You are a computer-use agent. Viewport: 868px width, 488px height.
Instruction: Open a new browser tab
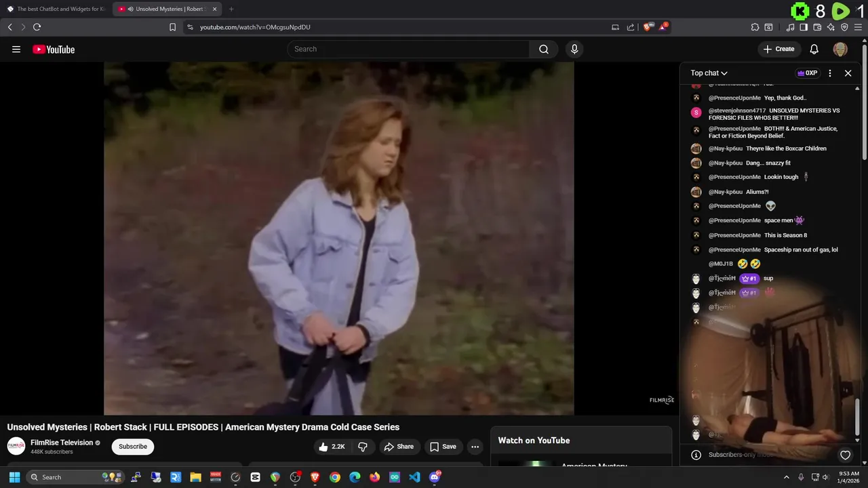pos(231,9)
